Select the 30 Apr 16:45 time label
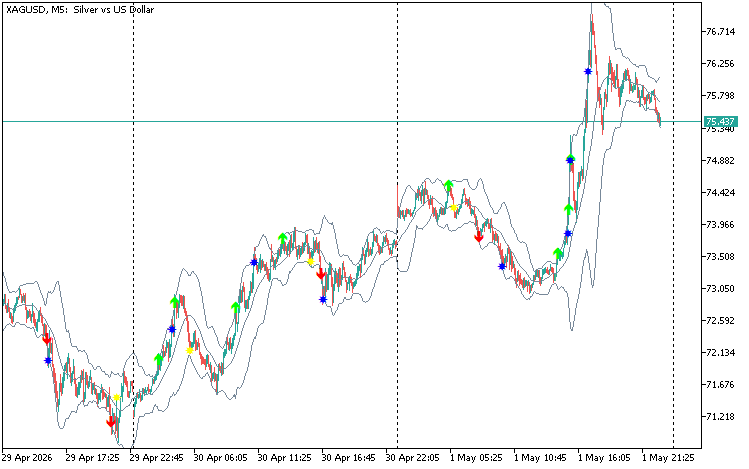749x469 pixels. pos(348,458)
